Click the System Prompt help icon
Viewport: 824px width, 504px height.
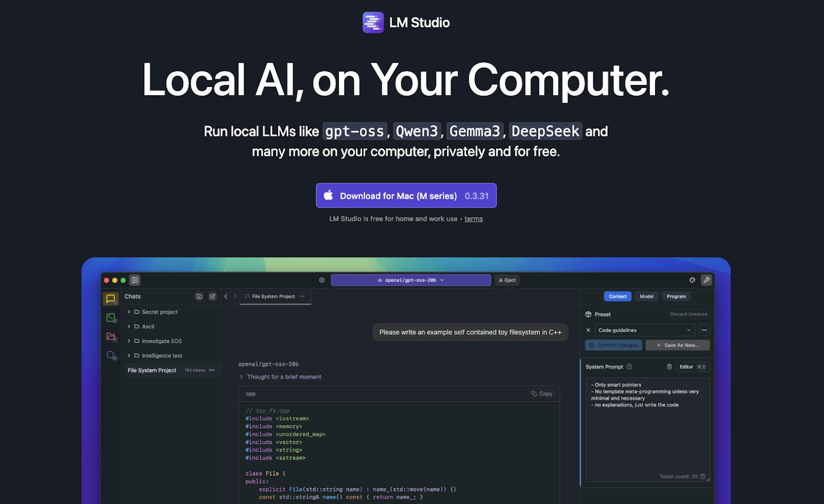tap(629, 367)
